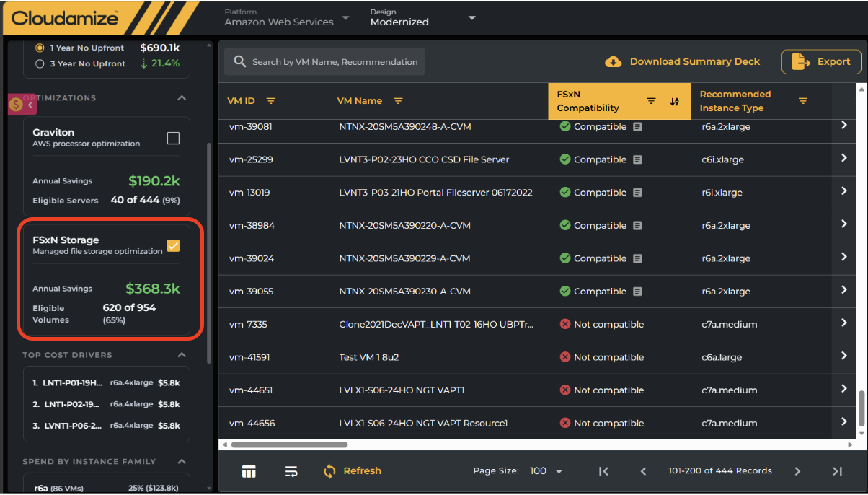Click the Export button
This screenshot has width=868, height=495.
821,62
